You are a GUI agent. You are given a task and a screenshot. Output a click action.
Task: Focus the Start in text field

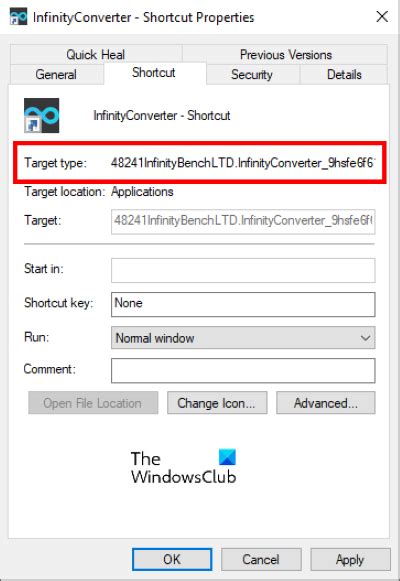point(243,270)
